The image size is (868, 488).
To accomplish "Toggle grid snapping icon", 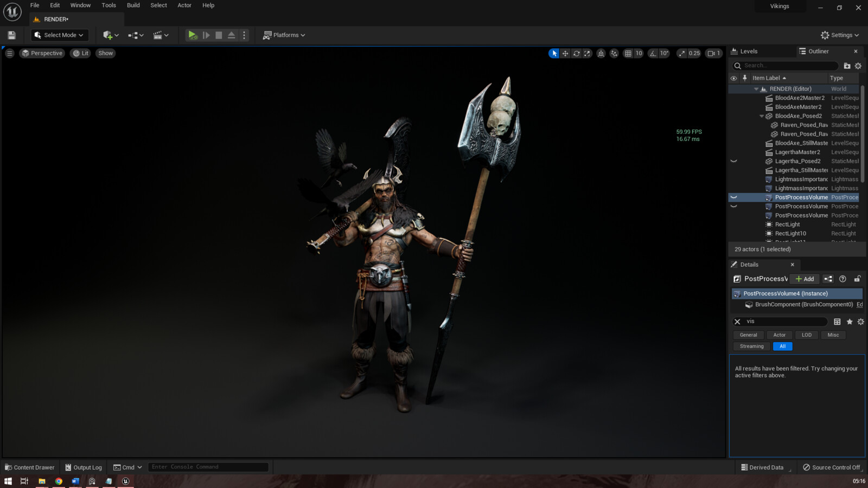I will (628, 53).
